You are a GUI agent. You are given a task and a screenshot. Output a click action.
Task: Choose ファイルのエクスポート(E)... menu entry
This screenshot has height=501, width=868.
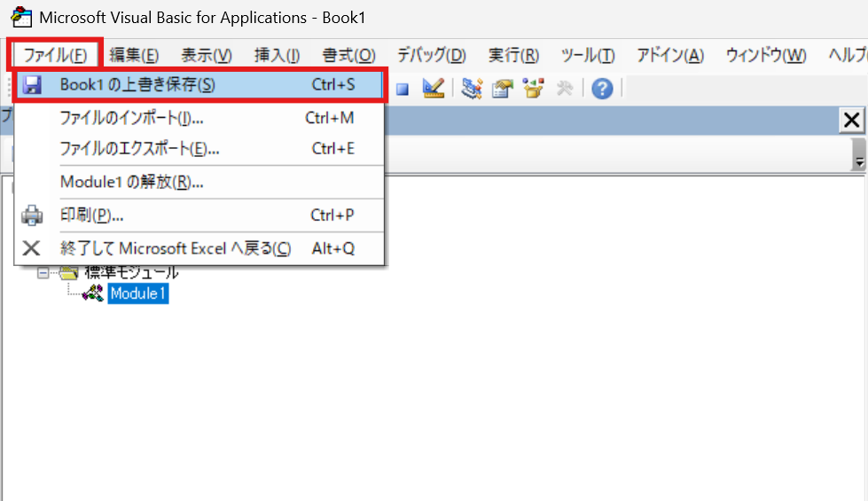tap(199, 148)
